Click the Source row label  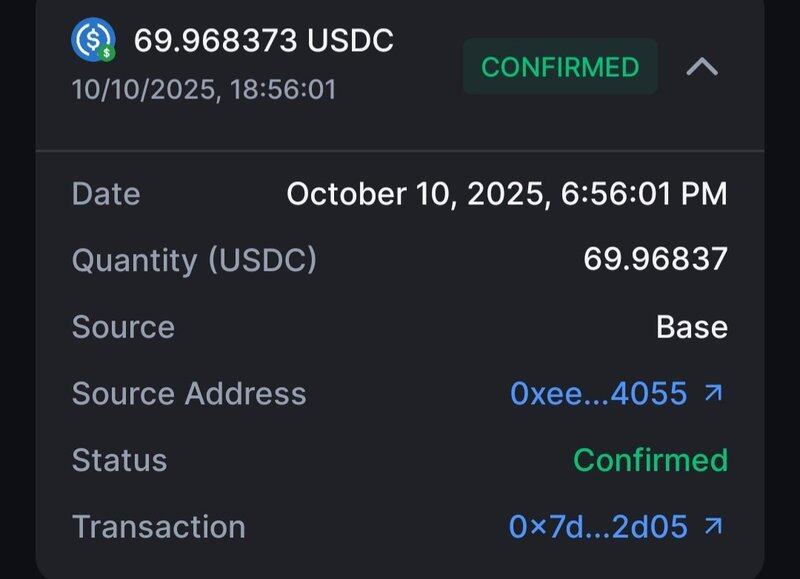click(123, 327)
